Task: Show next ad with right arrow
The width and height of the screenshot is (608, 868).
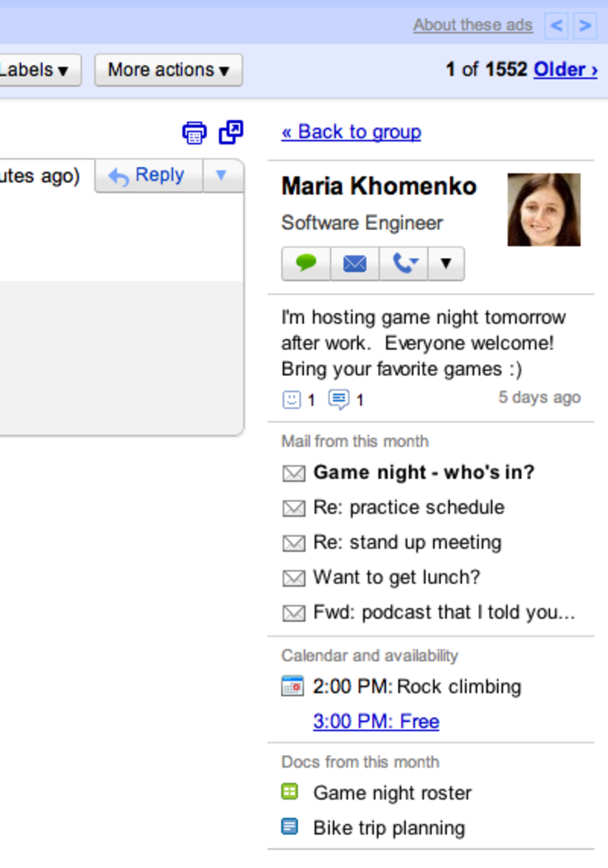Action: click(585, 25)
